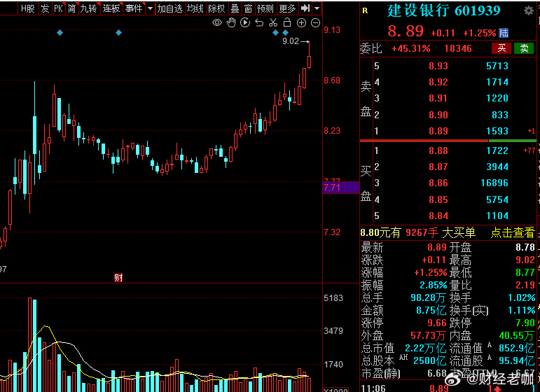
Task: Click the 建设银行 601939 stock title
Action: coord(443,11)
